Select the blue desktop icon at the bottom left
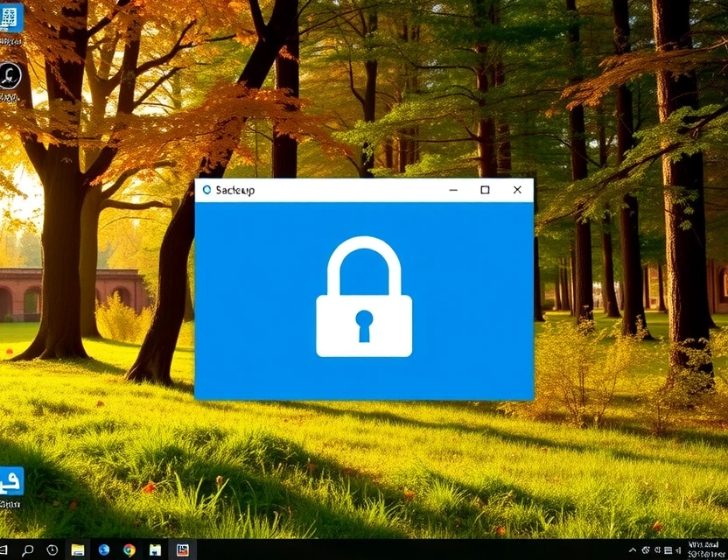 point(11,481)
